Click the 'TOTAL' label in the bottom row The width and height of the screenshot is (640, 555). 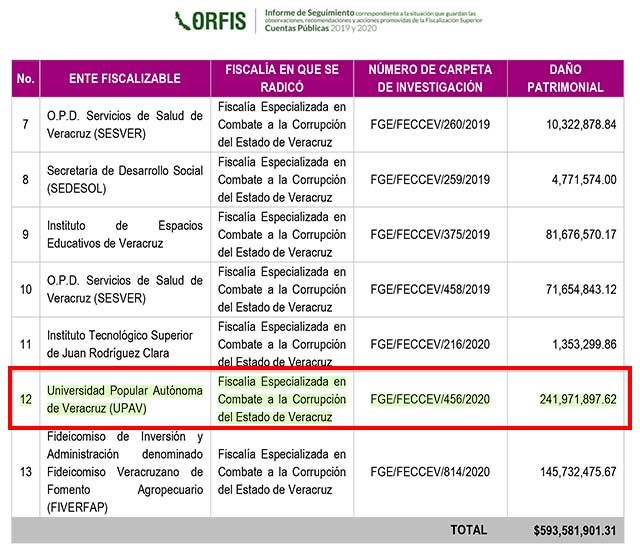pyautogui.click(x=468, y=530)
